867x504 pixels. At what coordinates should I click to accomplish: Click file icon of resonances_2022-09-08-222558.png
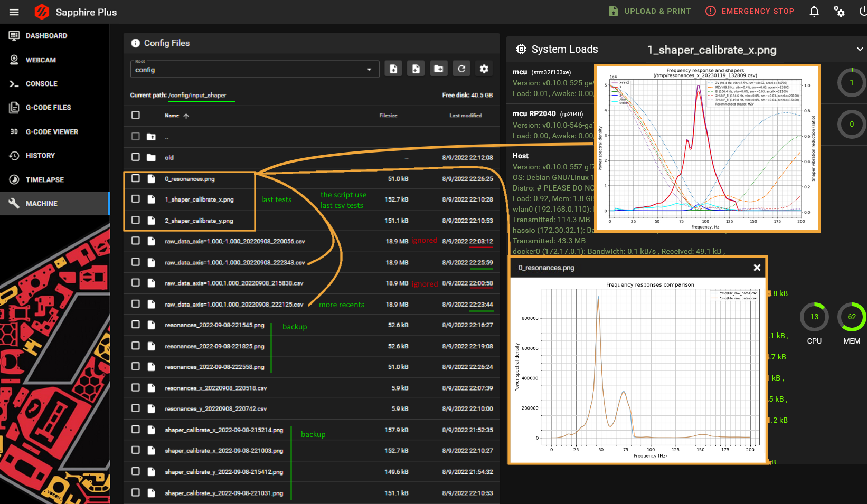pos(151,366)
